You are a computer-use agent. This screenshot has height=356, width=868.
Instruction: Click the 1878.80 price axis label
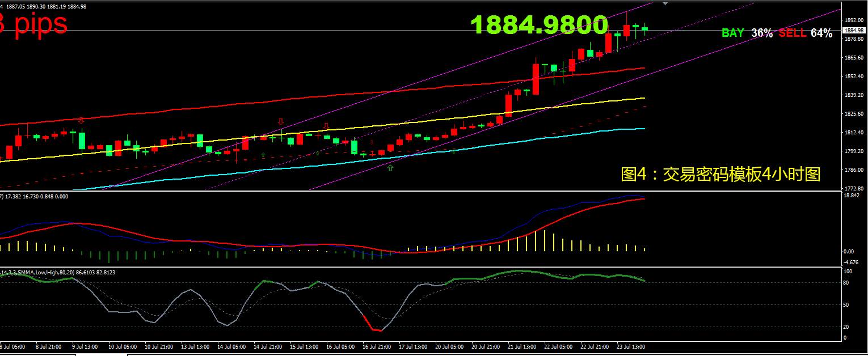pyautogui.click(x=854, y=39)
